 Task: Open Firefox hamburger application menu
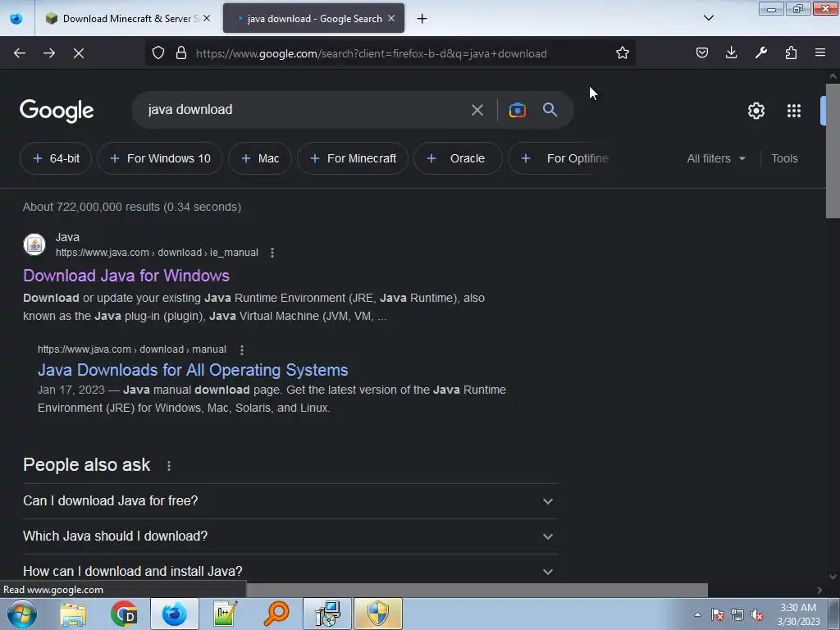820,52
